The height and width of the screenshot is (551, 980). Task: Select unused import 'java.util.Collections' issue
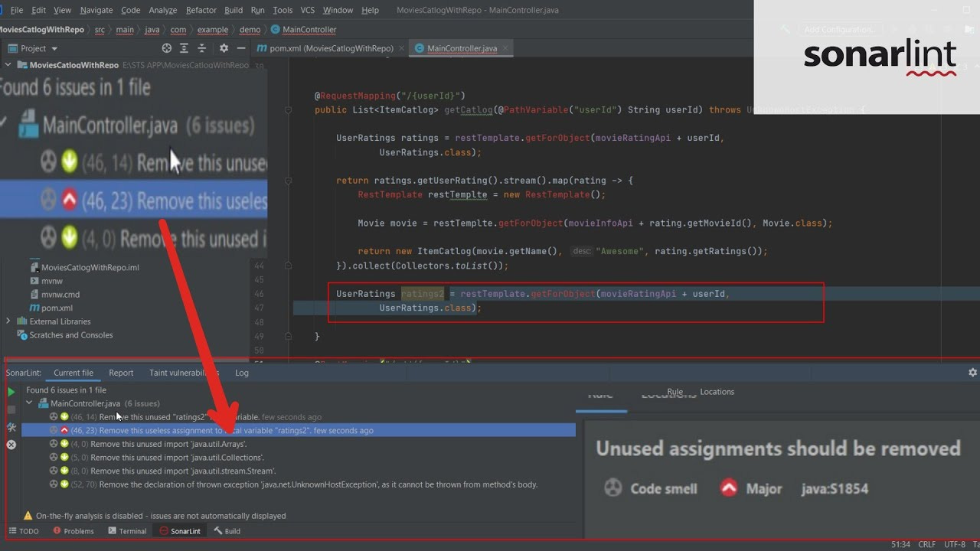pyautogui.click(x=299, y=458)
